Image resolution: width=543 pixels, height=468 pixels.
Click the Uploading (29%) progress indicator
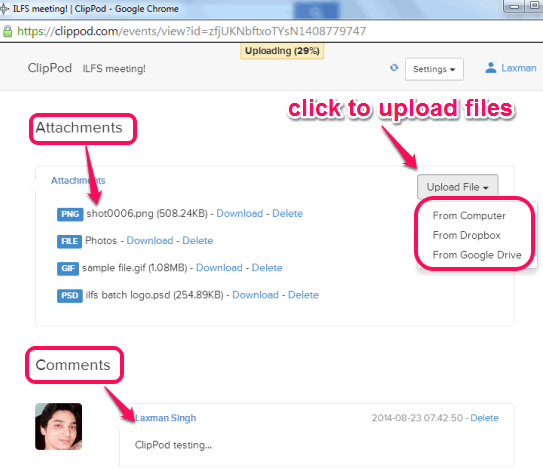(x=282, y=51)
